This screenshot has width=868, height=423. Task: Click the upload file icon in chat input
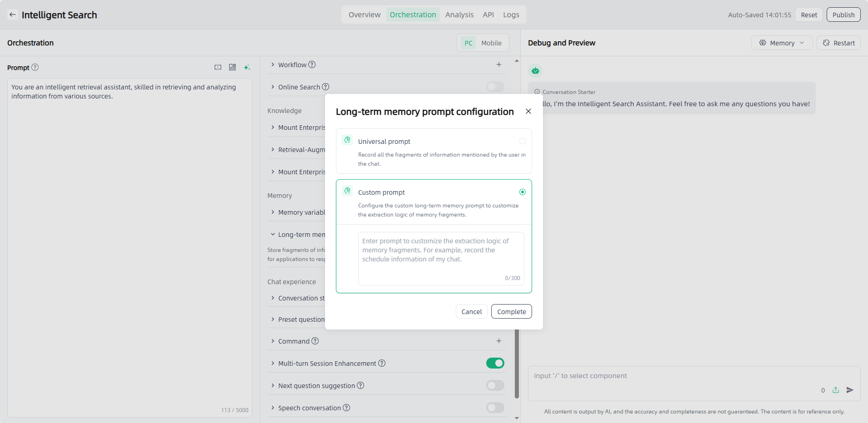[x=836, y=390]
